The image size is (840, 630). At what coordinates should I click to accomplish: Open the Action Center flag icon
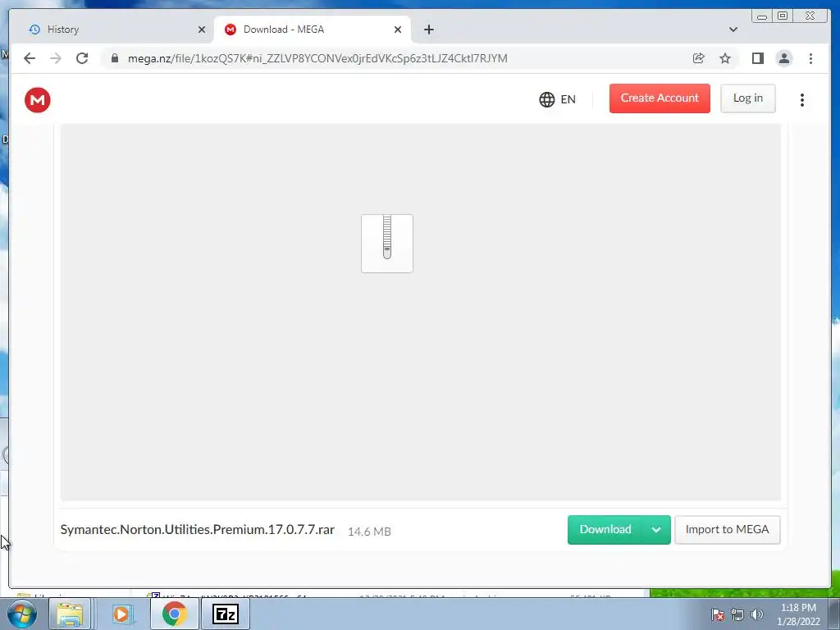[x=718, y=614]
